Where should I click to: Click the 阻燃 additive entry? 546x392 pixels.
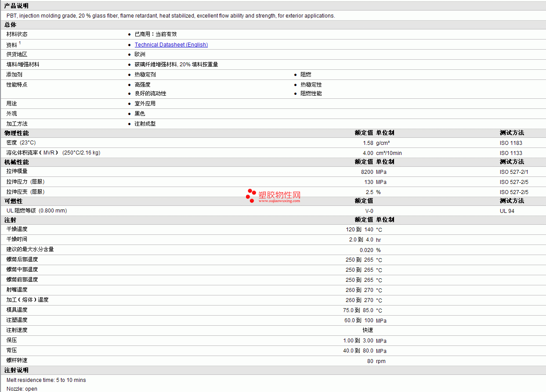pyautogui.click(x=306, y=75)
